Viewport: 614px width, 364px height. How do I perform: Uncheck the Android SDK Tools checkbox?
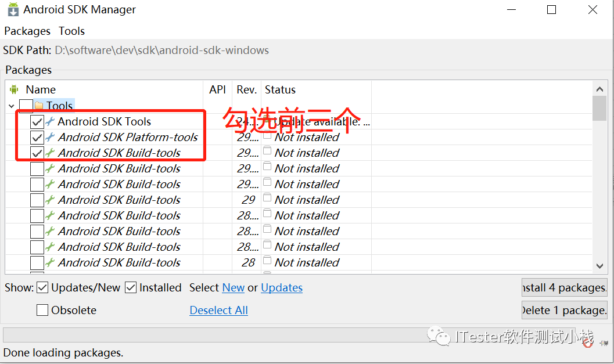[37, 122]
